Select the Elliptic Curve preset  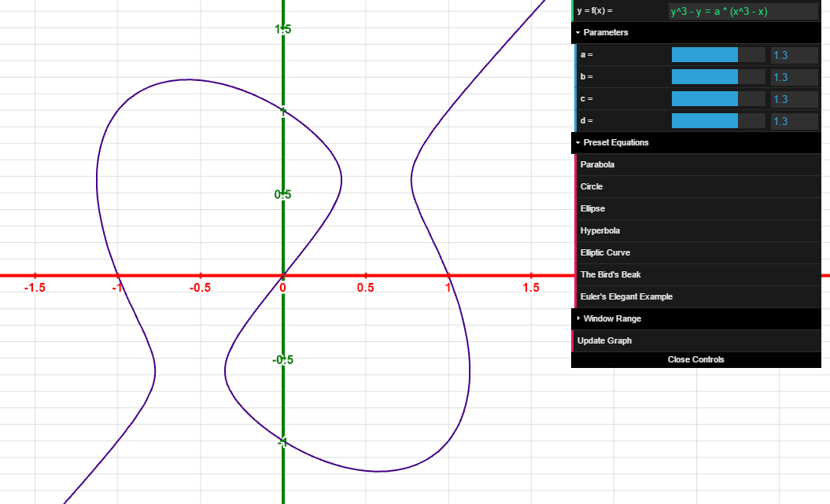[x=605, y=253]
